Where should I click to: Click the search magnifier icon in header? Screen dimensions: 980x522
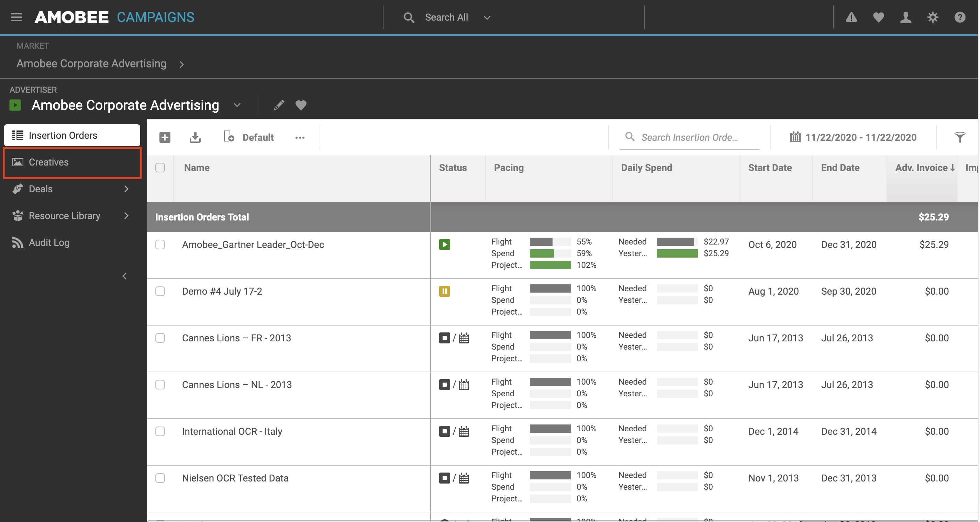tap(409, 18)
